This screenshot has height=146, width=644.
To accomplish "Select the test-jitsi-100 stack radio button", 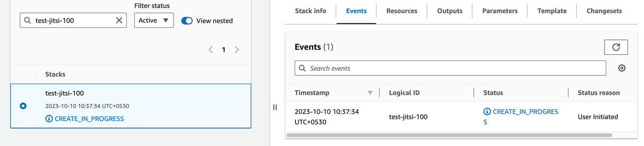I will (x=23, y=106).
